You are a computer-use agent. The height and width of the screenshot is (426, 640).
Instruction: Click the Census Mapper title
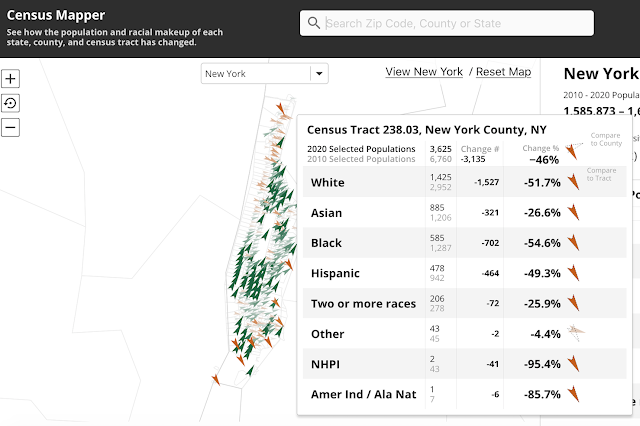(56, 16)
